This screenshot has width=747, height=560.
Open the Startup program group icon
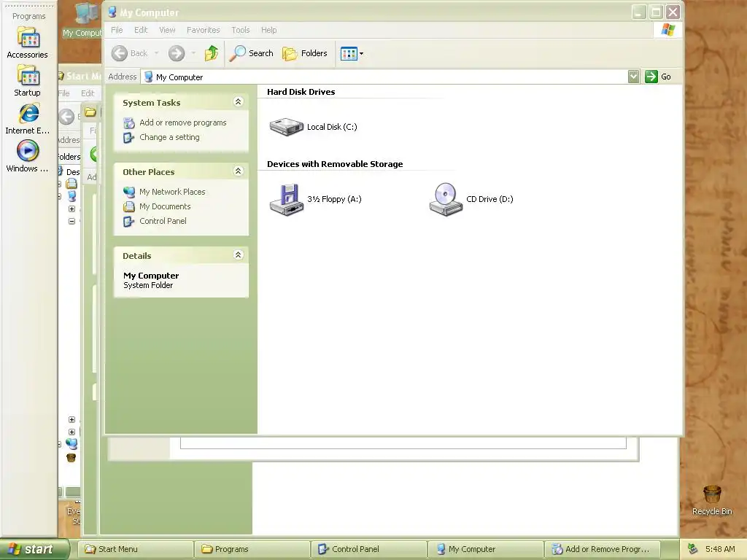pyautogui.click(x=28, y=76)
